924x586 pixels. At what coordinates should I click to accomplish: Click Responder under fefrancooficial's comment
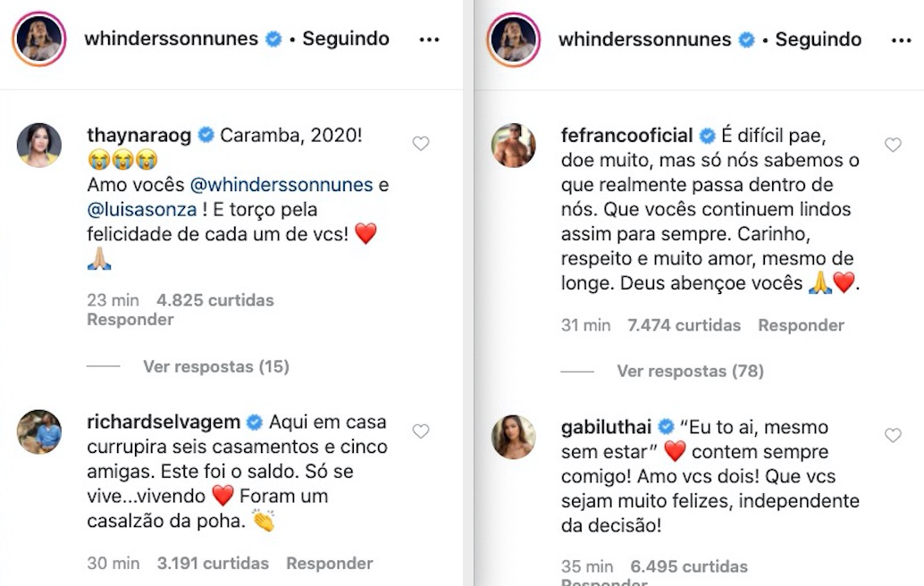pyautogui.click(x=801, y=325)
